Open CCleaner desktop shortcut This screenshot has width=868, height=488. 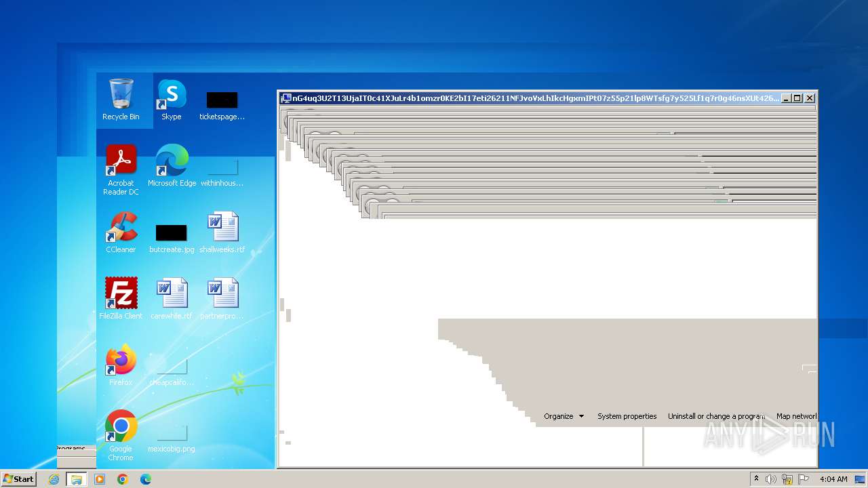[121, 232]
